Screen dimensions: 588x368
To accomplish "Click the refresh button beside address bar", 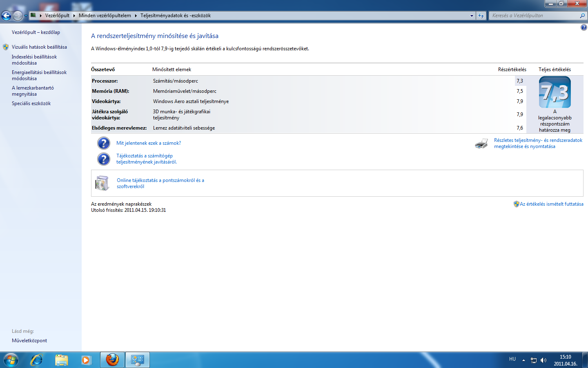I will [x=481, y=16].
